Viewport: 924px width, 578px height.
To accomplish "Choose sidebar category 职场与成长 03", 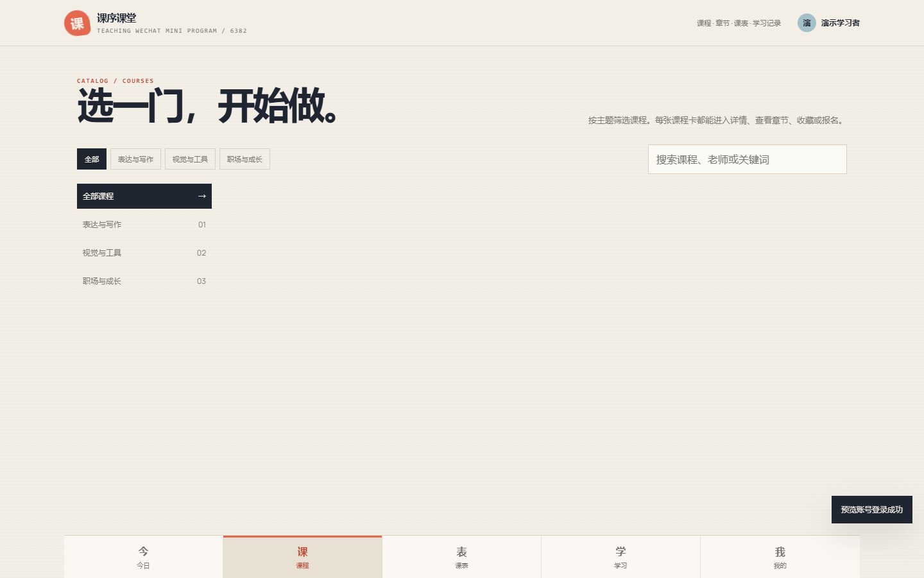I will click(144, 281).
